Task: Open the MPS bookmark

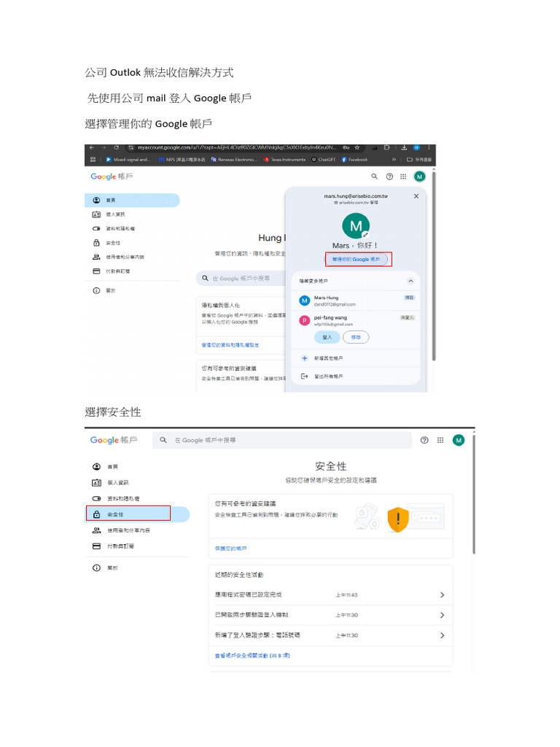Action: click(182, 160)
